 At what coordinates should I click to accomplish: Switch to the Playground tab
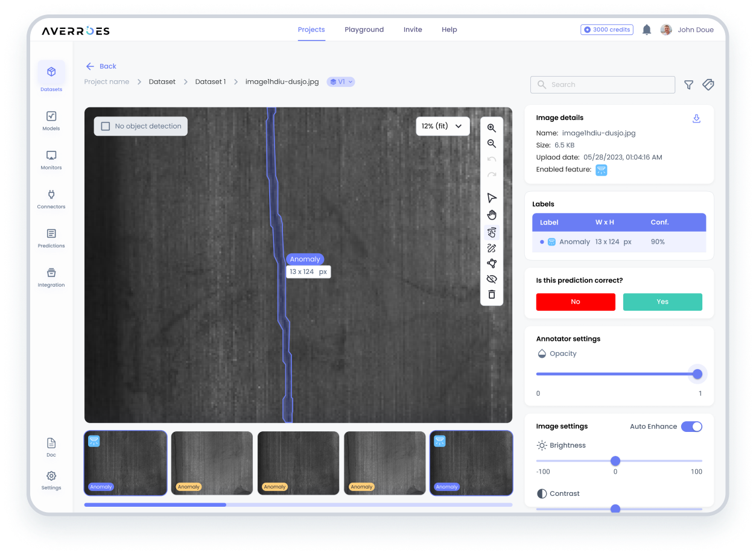[x=364, y=29]
